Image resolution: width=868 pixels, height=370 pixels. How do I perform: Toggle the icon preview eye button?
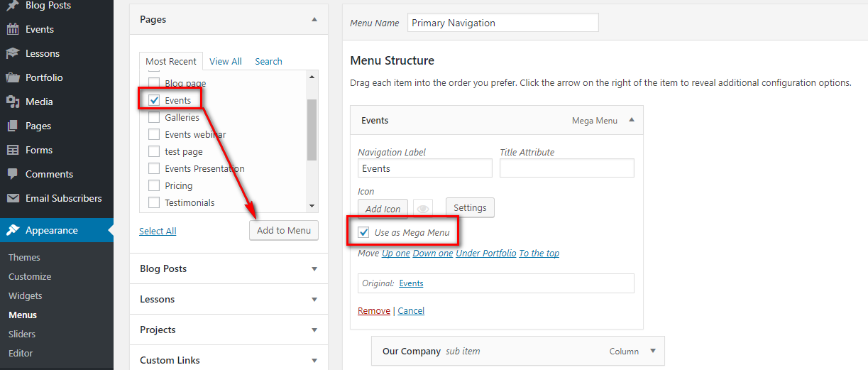424,209
